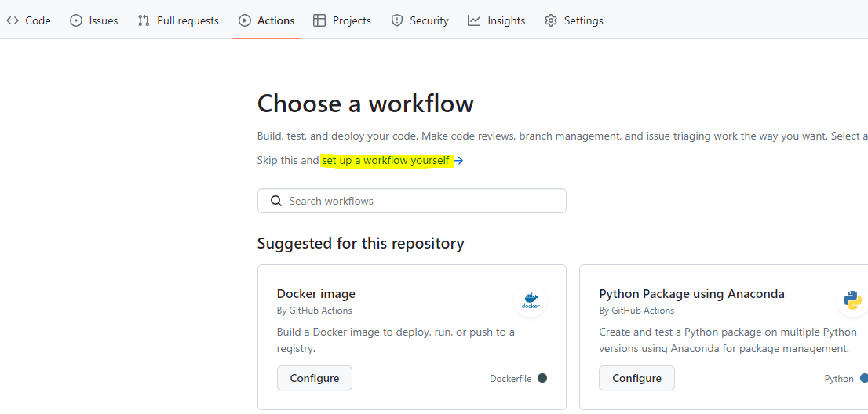Switch to the Projects tab

[342, 21]
